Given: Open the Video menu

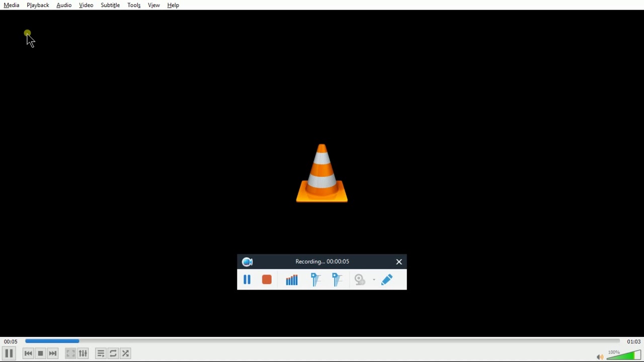Looking at the screenshot, I should (x=86, y=5).
